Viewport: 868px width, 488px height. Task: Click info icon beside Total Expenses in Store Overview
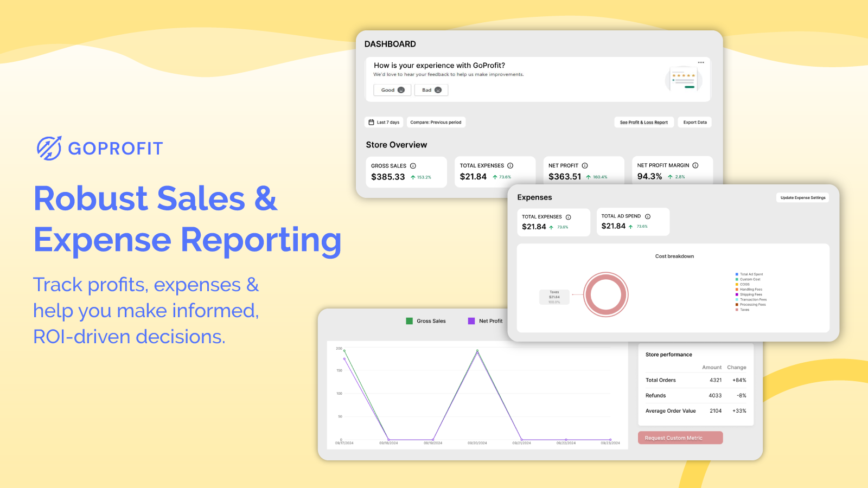(510, 166)
